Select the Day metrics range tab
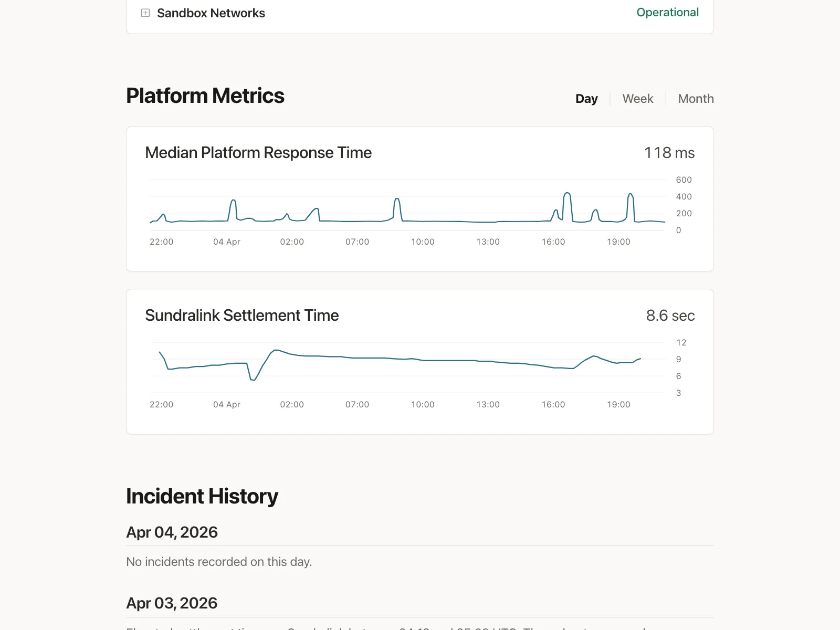This screenshot has width=840, height=630. coord(586,99)
